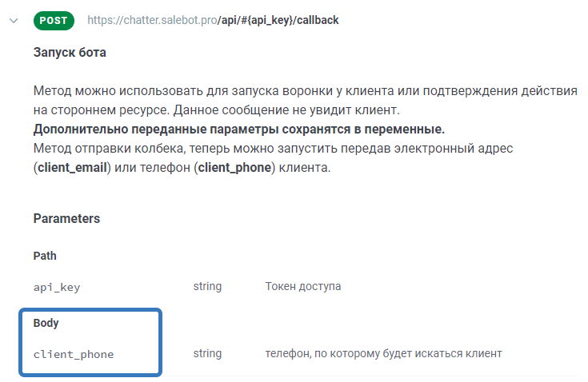This screenshot has height=382, width=588.
Task: Click the 'string' type next to api_key
Action: pos(207,286)
